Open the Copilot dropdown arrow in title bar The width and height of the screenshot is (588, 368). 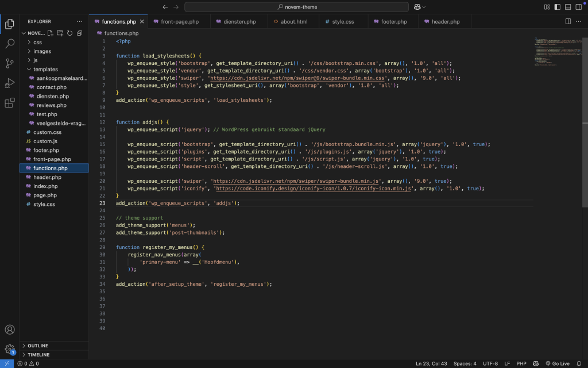pos(424,7)
